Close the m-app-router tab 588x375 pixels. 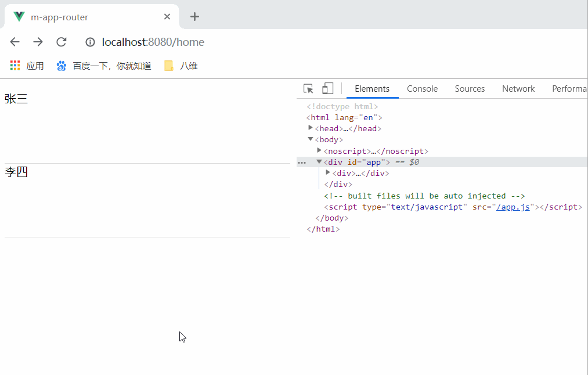[167, 16]
